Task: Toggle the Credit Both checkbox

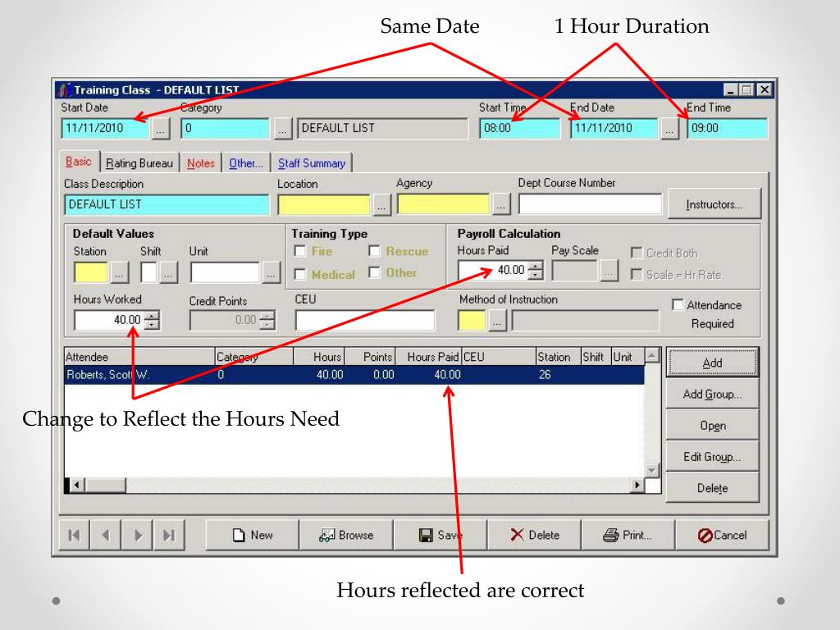Action: point(637,253)
